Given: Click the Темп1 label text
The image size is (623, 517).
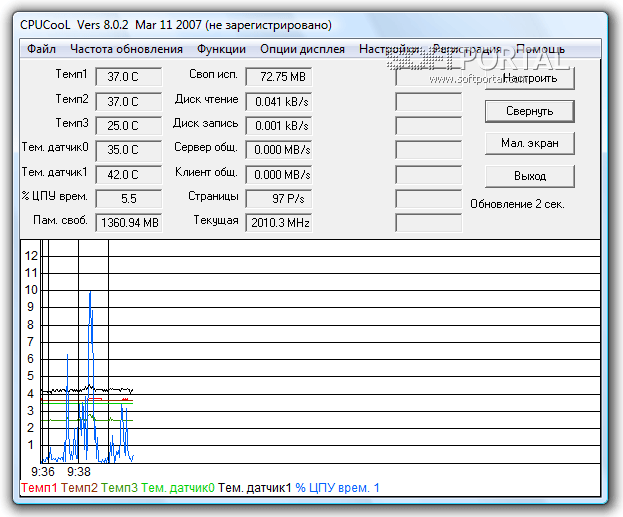Looking at the screenshot, I should [x=71, y=74].
